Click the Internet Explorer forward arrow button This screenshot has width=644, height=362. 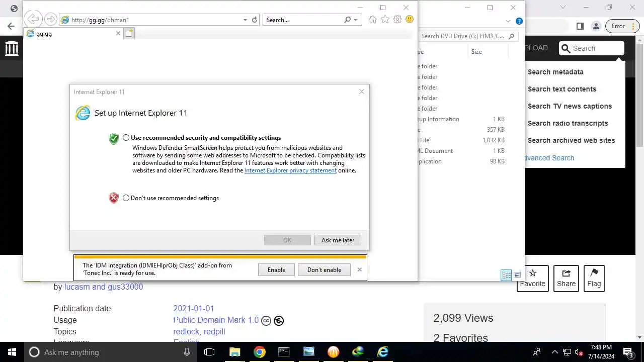[x=50, y=20]
